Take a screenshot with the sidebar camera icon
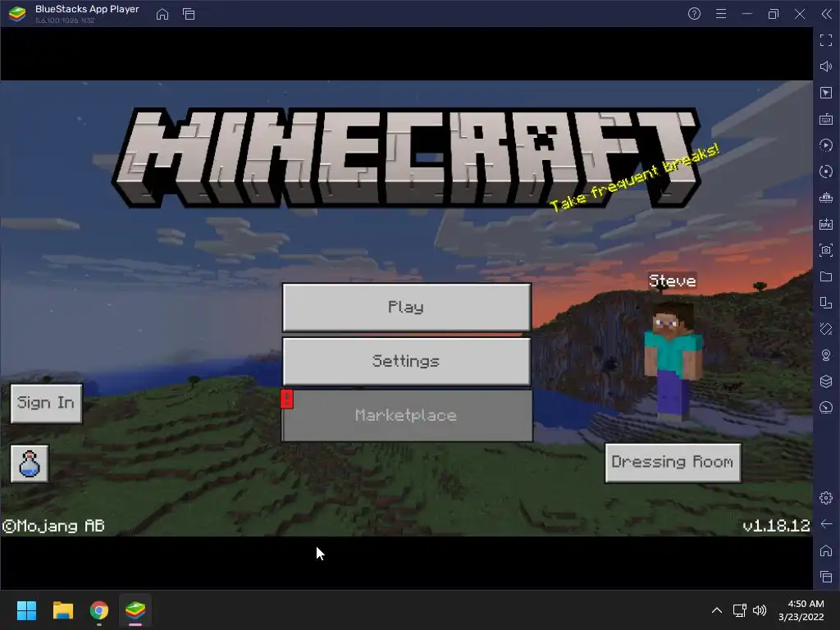Screen dimensions: 840x630 click(826, 250)
